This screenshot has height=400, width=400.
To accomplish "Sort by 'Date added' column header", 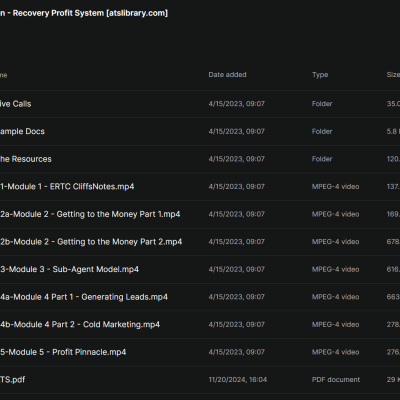I will tap(227, 75).
